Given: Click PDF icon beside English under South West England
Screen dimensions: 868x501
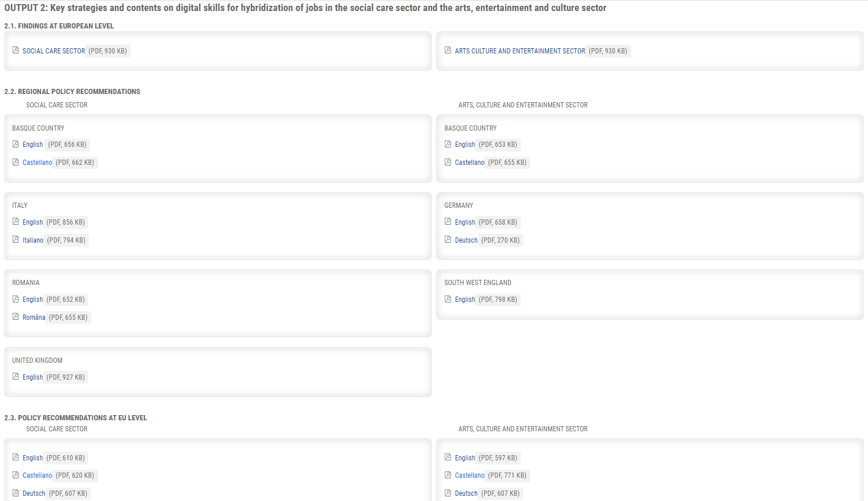Looking at the screenshot, I should [448, 300].
